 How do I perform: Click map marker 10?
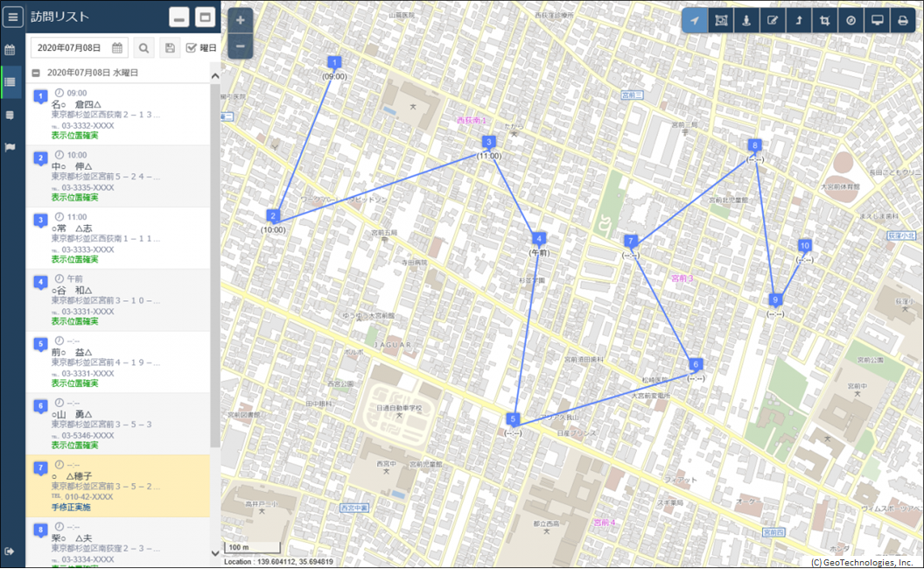pyautogui.click(x=804, y=246)
